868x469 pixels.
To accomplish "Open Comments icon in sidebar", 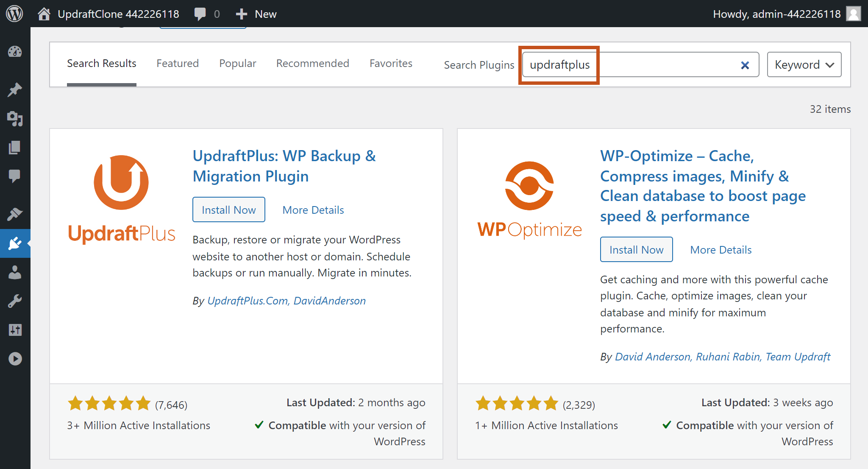I will (x=15, y=176).
